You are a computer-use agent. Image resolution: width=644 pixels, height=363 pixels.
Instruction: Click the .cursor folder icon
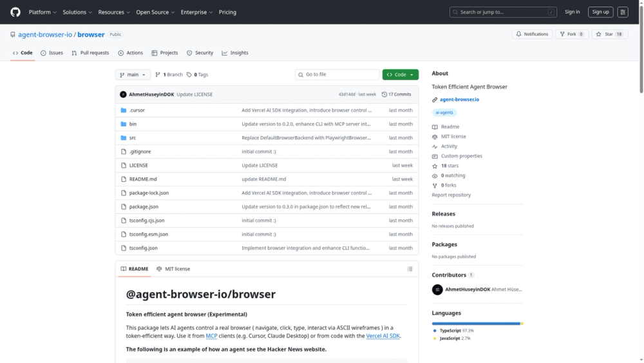(124, 110)
